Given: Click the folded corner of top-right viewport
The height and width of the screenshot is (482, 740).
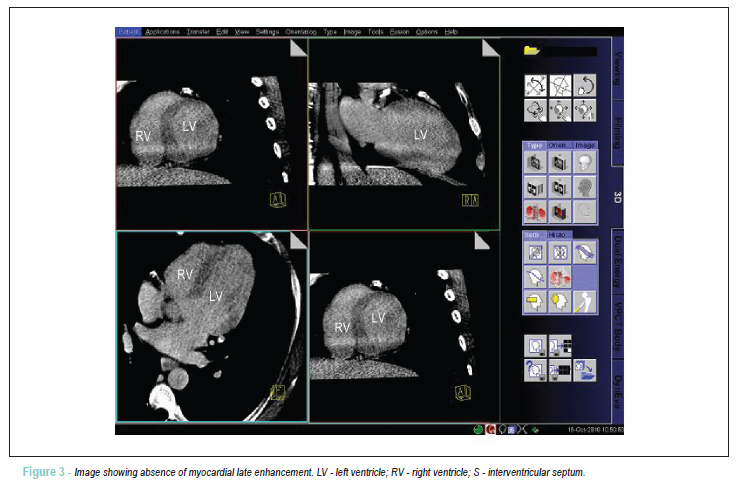Looking at the screenshot, I should pos(490,48).
